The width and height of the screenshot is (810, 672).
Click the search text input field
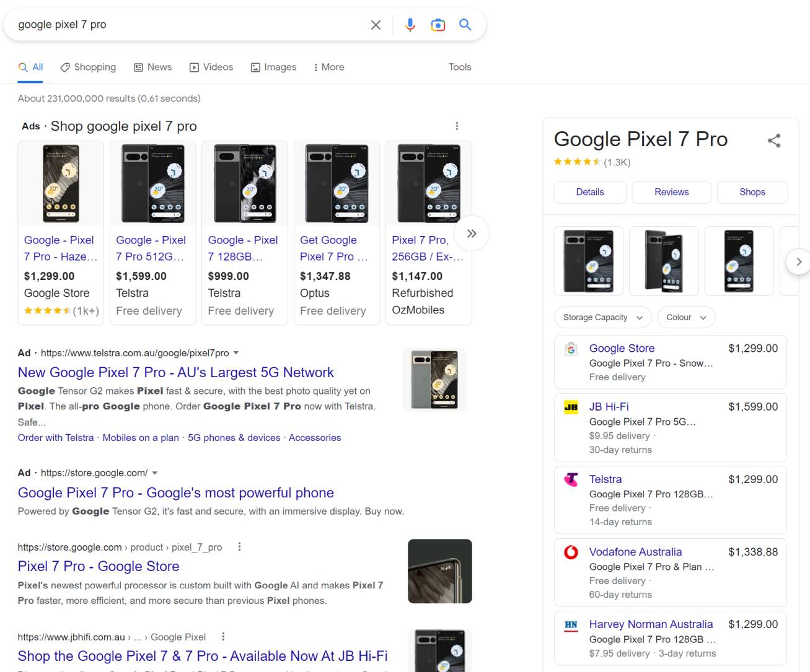click(189, 25)
